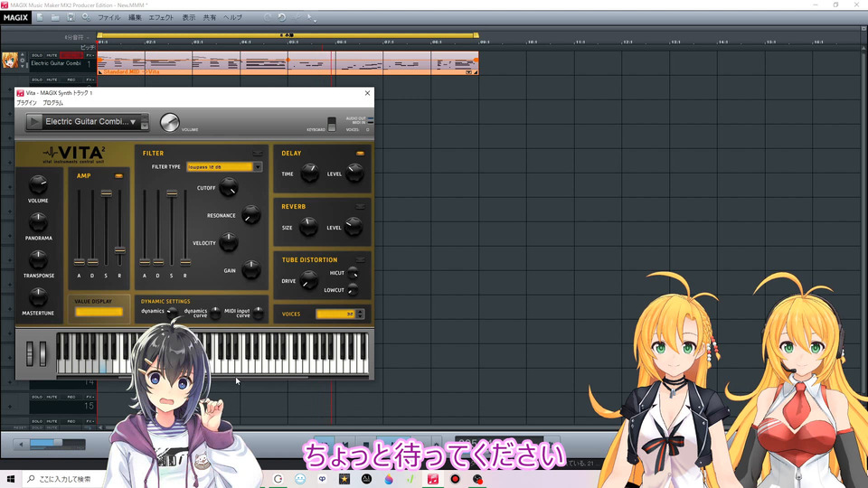The height and width of the screenshot is (488, 868).
Task: Open the 表示 menu
Action: point(189,18)
